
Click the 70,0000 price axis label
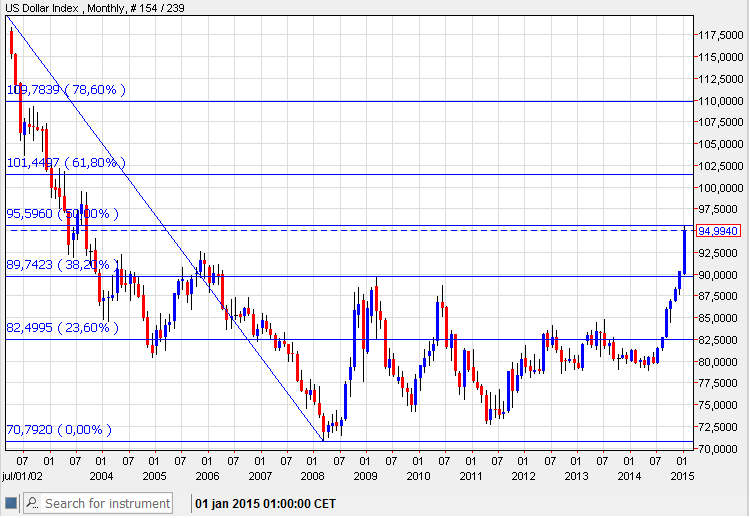pyautogui.click(x=719, y=449)
